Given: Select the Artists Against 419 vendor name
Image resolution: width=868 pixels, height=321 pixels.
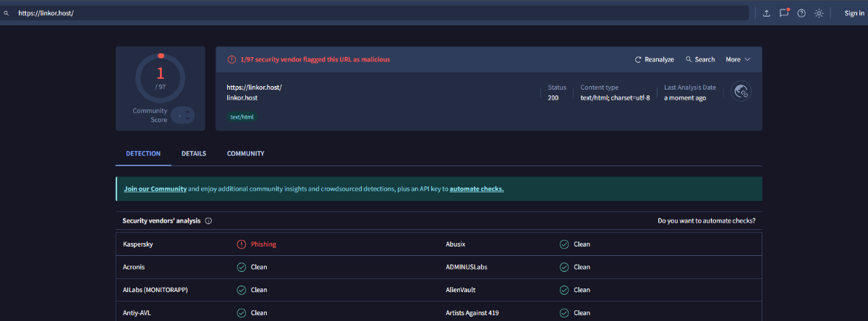Looking at the screenshot, I should (x=472, y=313).
